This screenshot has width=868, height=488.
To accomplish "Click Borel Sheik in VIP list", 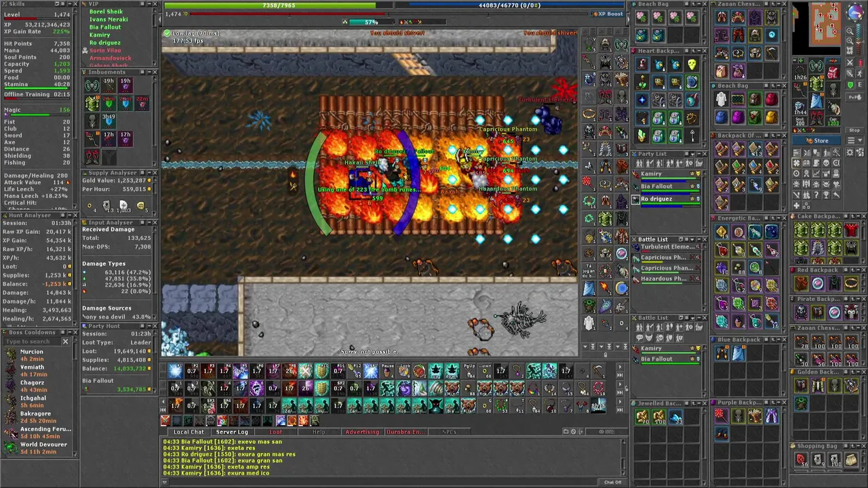I will coord(106,12).
